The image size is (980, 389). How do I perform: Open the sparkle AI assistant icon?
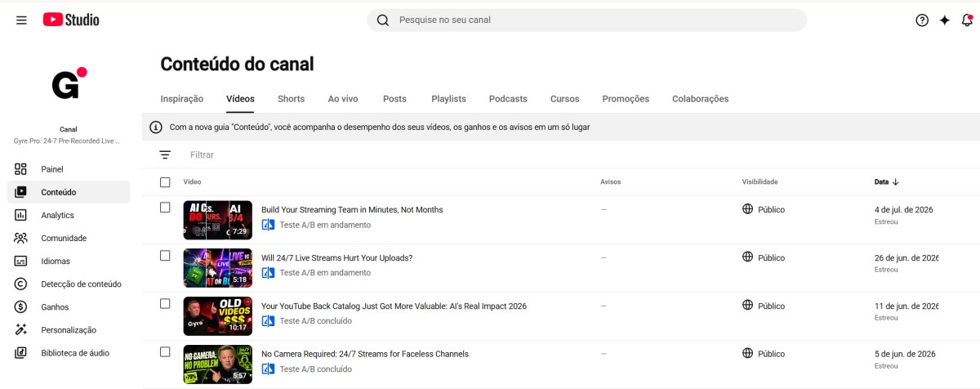pyautogui.click(x=945, y=20)
